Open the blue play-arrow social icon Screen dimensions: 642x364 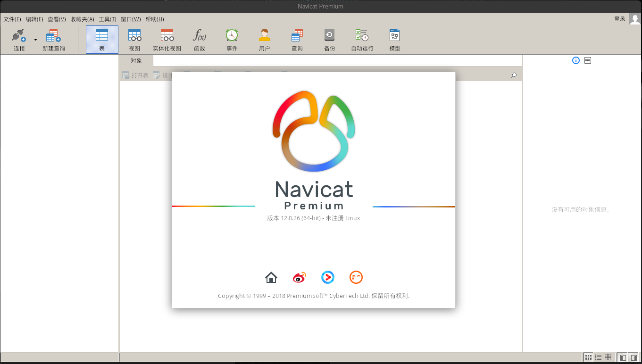pos(328,277)
